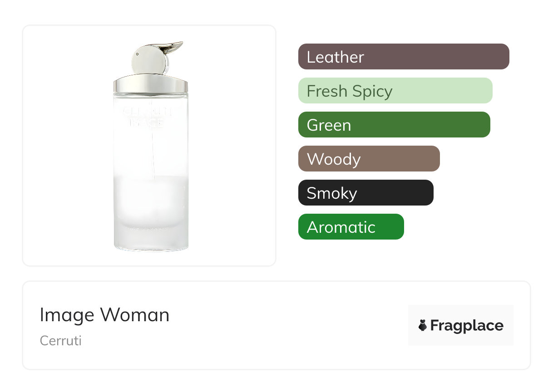553x392 pixels.
Task: Pick the Woody accord bar
Action: click(x=369, y=159)
